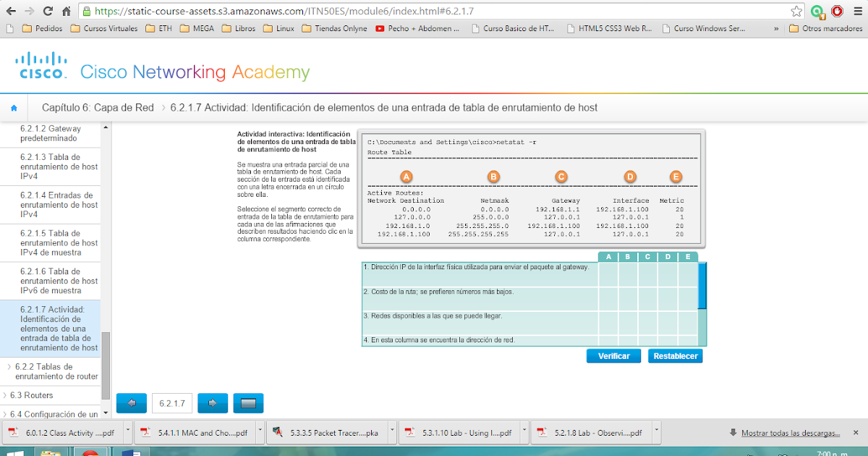This screenshot has width=868, height=456.
Task: Expand the 6.3 Routers sidebar section
Action: click(x=29, y=395)
